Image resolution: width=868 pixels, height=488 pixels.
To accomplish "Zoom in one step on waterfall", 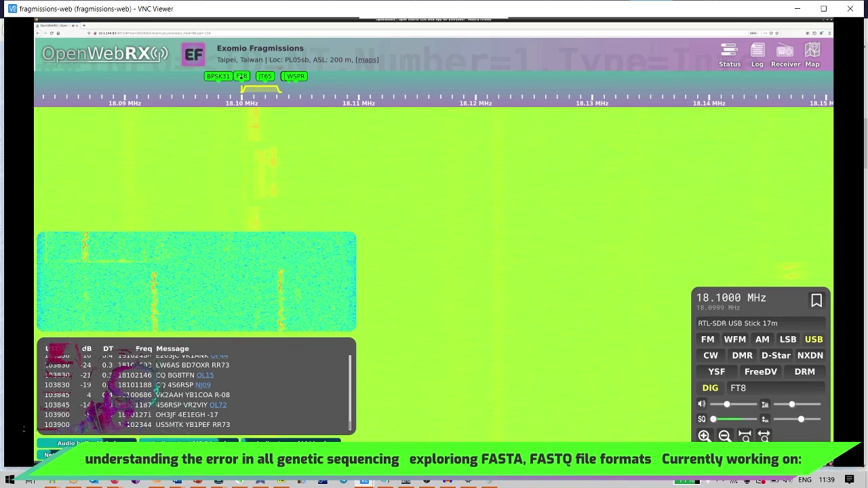I will point(705,436).
